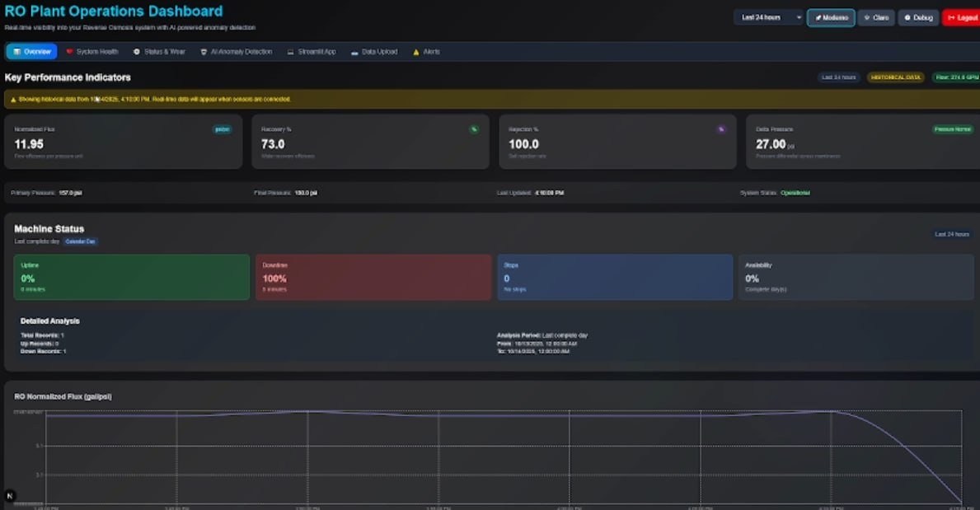Select the Normalized Flux card showing 11.95
Image resolution: width=980 pixels, height=510 pixels.
(x=123, y=141)
